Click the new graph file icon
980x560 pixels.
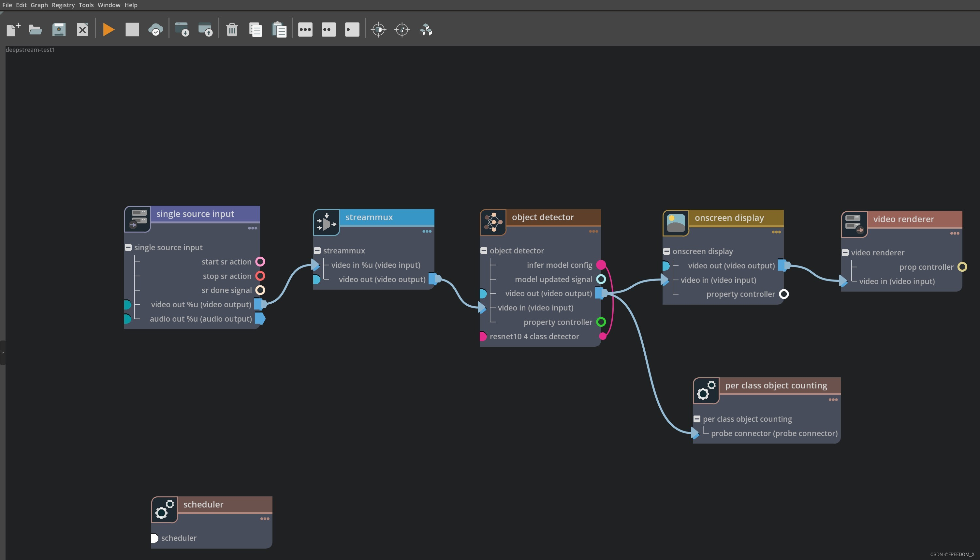pyautogui.click(x=13, y=30)
